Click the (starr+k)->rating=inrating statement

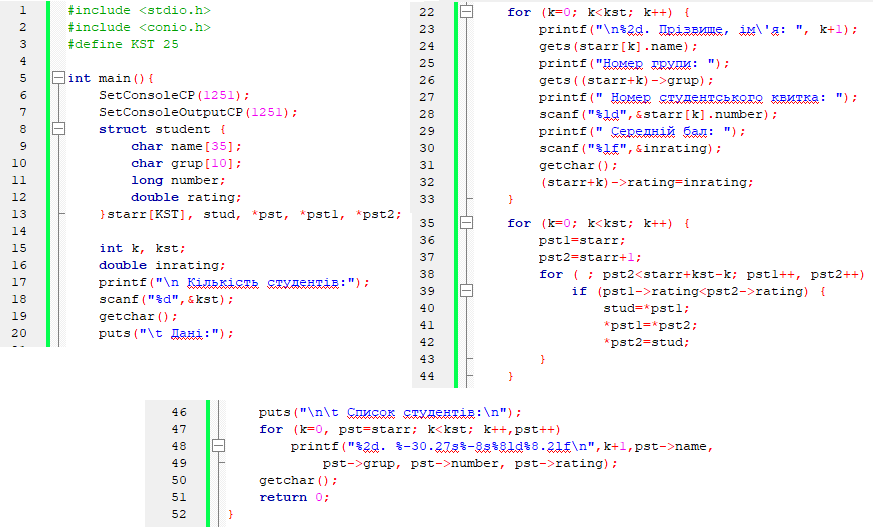(645, 182)
